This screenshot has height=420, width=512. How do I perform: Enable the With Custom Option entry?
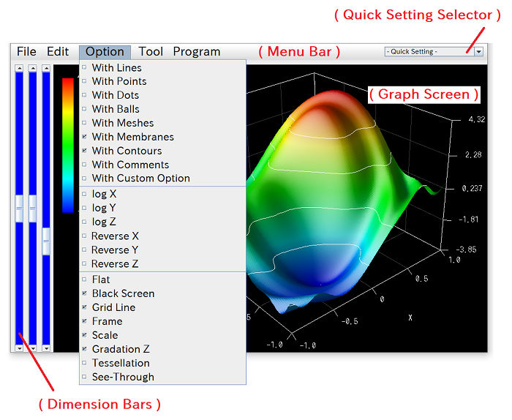pyautogui.click(x=162, y=179)
